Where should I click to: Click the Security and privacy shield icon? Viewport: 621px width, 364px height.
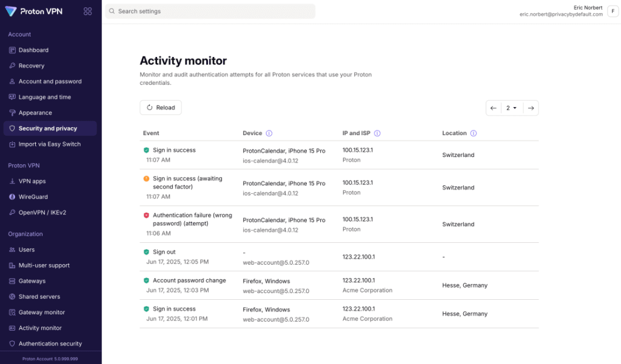12,128
